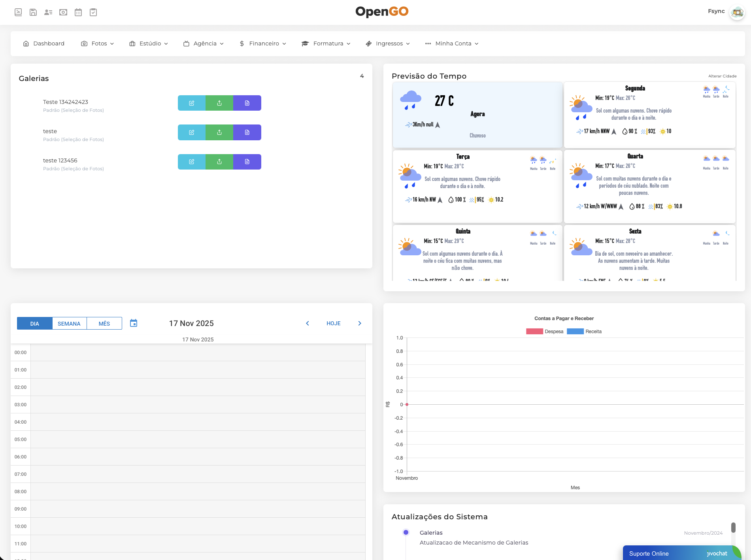Click the camera icon in top toolbar
Image resolution: width=751 pixels, height=560 pixels.
pyautogui.click(x=63, y=12)
